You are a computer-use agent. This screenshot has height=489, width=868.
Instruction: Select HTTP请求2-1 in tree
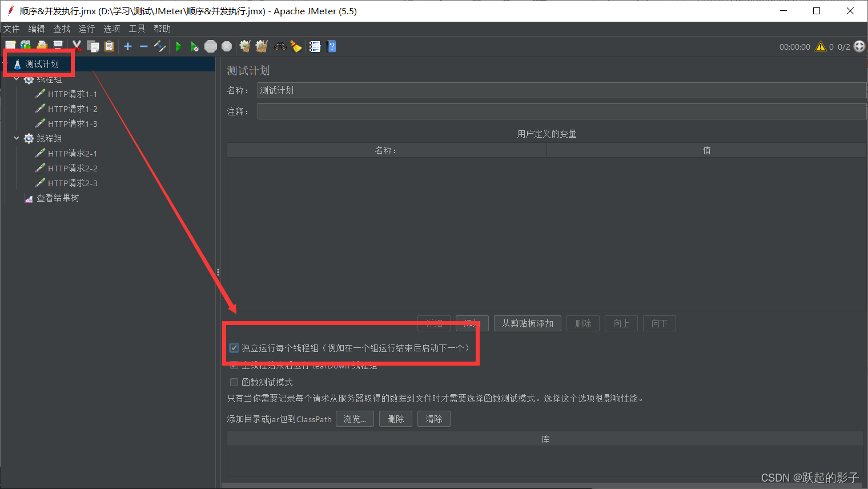[73, 153]
